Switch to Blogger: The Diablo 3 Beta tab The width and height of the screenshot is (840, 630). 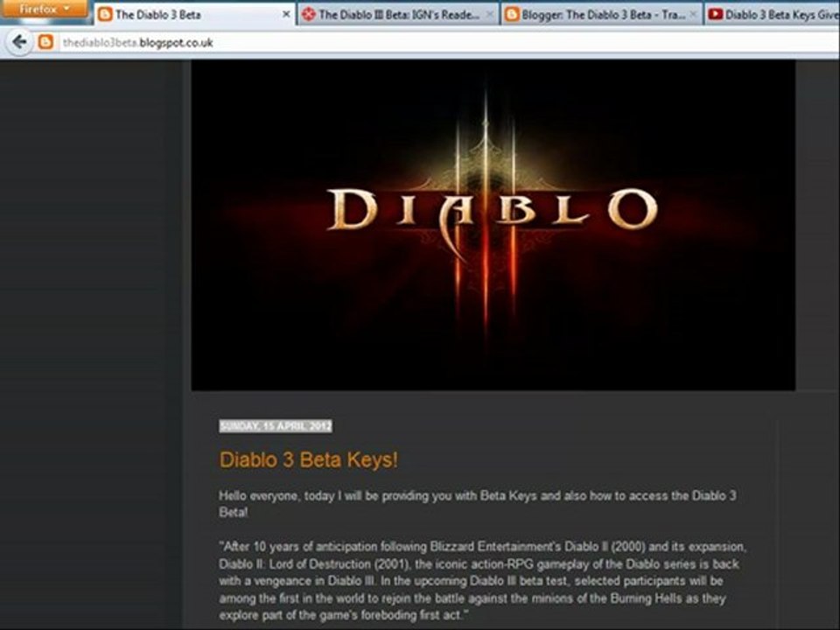pyautogui.click(x=602, y=15)
